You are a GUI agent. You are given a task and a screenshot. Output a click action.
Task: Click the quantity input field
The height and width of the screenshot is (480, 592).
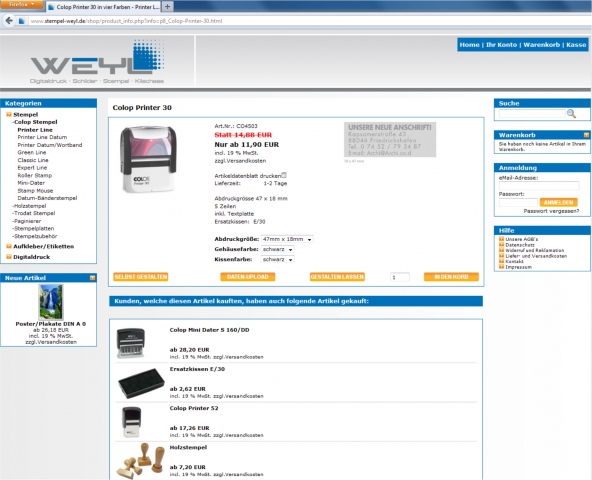(x=400, y=277)
